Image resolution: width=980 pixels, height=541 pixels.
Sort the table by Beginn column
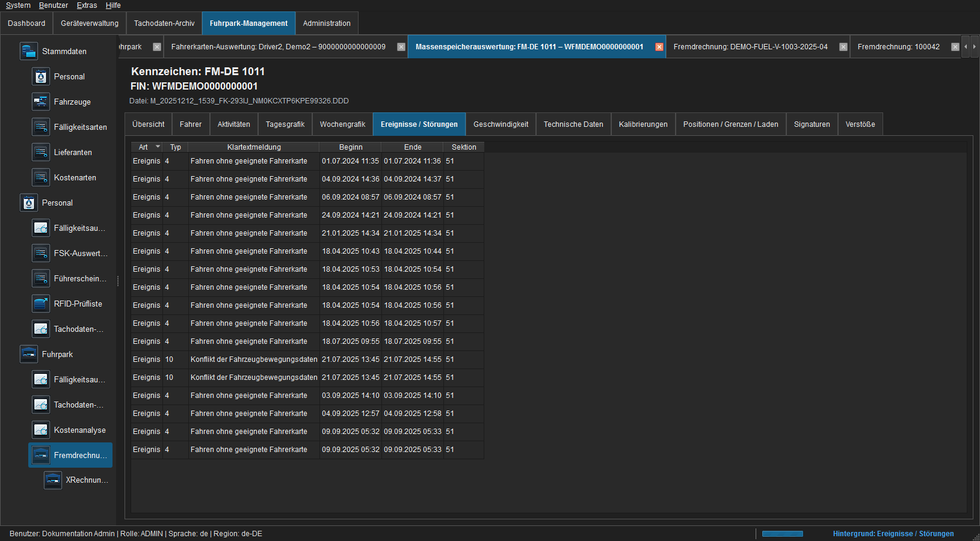(x=351, y=147)
